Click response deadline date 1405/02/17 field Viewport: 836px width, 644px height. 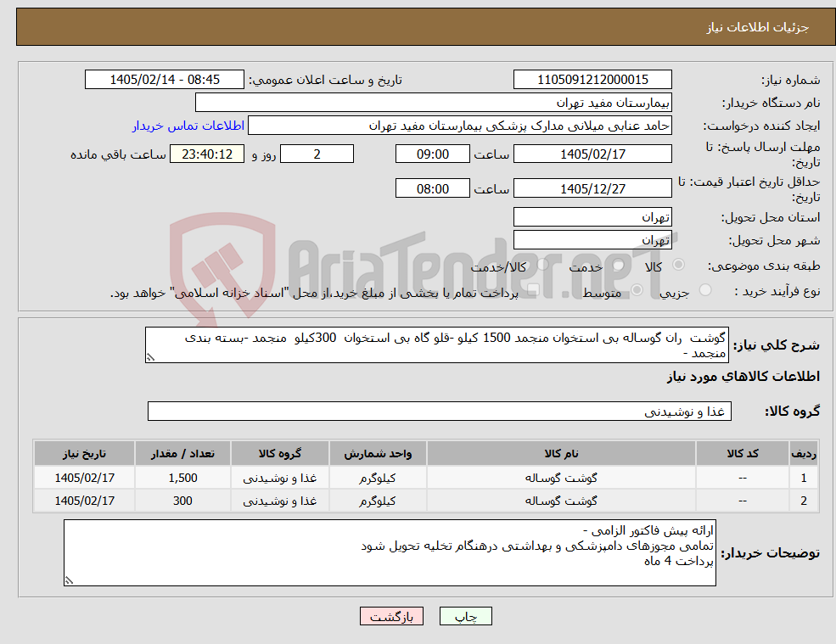[592, 154]
